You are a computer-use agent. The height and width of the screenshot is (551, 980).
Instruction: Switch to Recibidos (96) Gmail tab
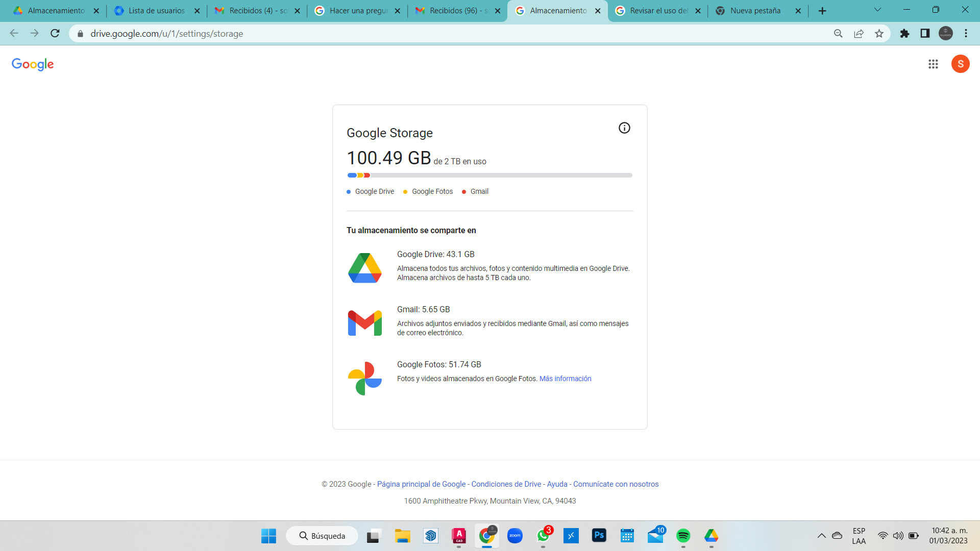pos(458,11)
